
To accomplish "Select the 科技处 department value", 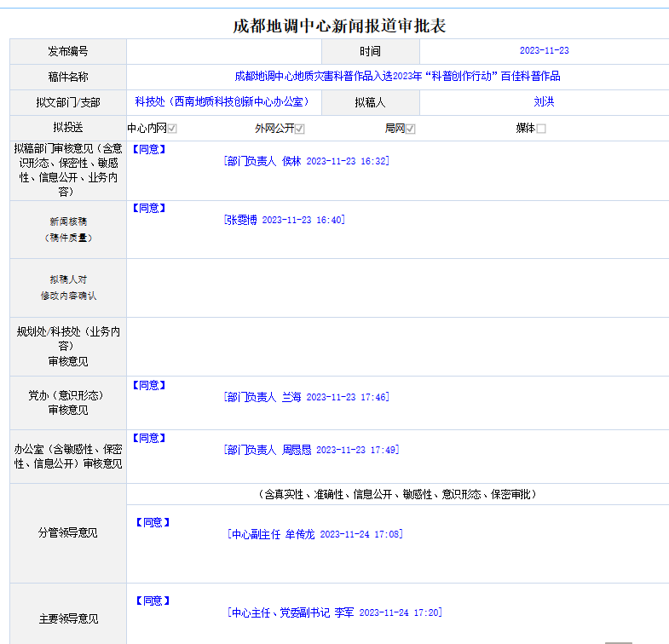I will click(222, 102).
